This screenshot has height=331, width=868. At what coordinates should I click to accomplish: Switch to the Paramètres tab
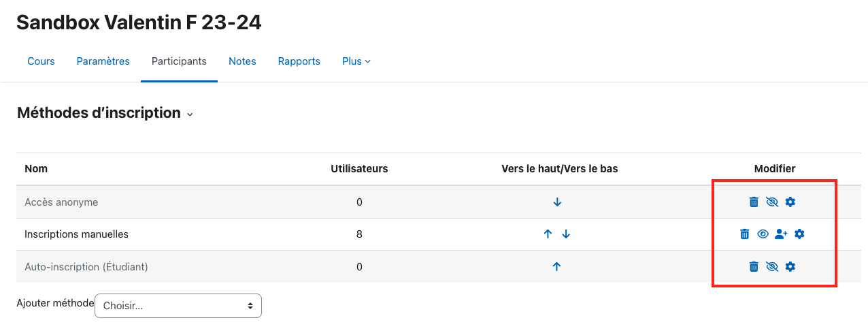[103, 61]
